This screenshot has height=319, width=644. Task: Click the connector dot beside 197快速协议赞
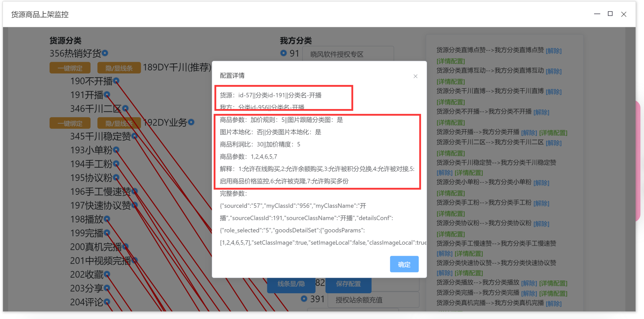click(134, 205)
